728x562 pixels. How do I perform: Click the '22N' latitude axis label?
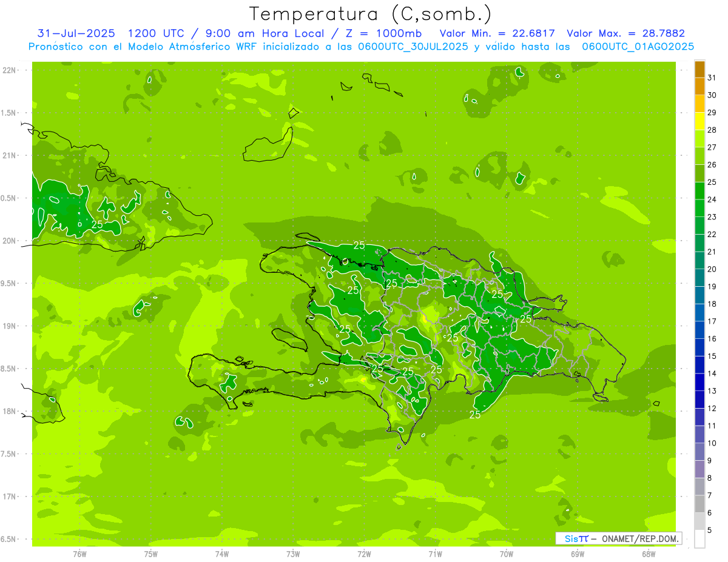[9, 70]
